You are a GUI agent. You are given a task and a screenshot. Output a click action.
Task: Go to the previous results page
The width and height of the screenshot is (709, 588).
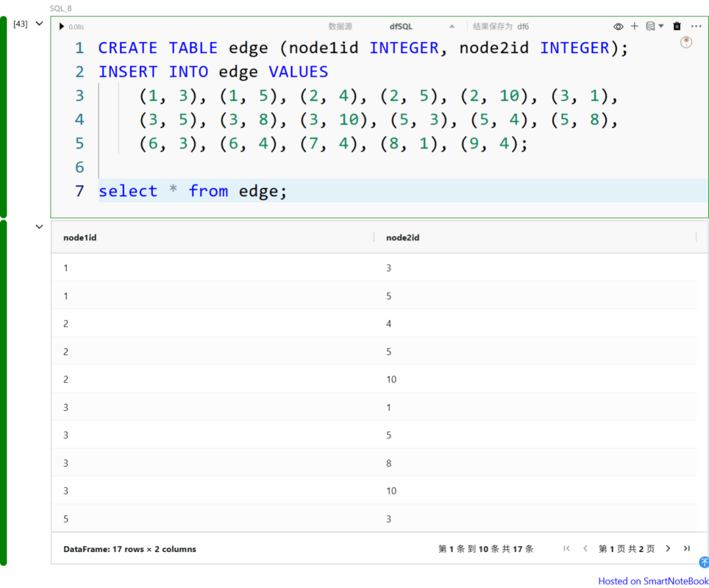[x=585, y=549]
